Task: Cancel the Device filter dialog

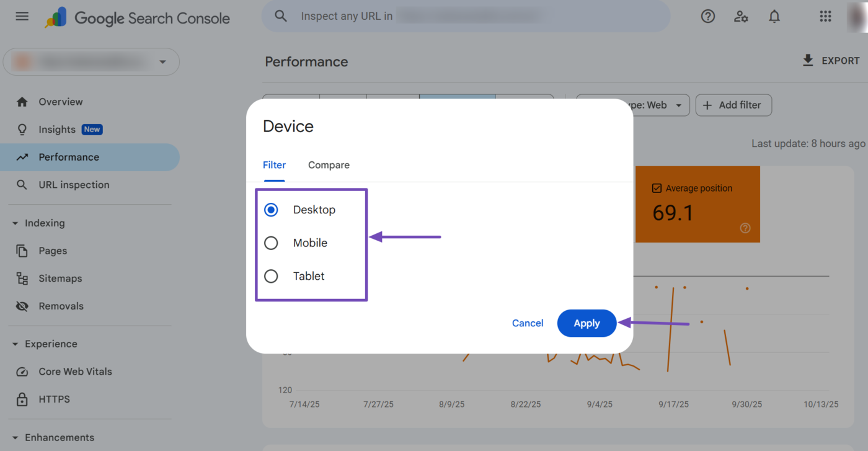Action: coord(528,323)
